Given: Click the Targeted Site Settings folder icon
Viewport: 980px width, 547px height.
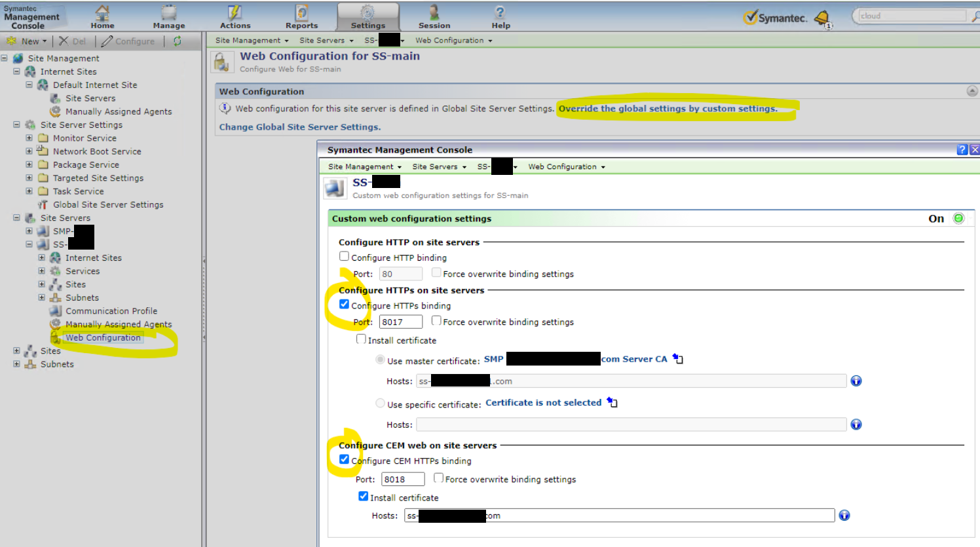Looking at the screenshot, I should point(43,178).
